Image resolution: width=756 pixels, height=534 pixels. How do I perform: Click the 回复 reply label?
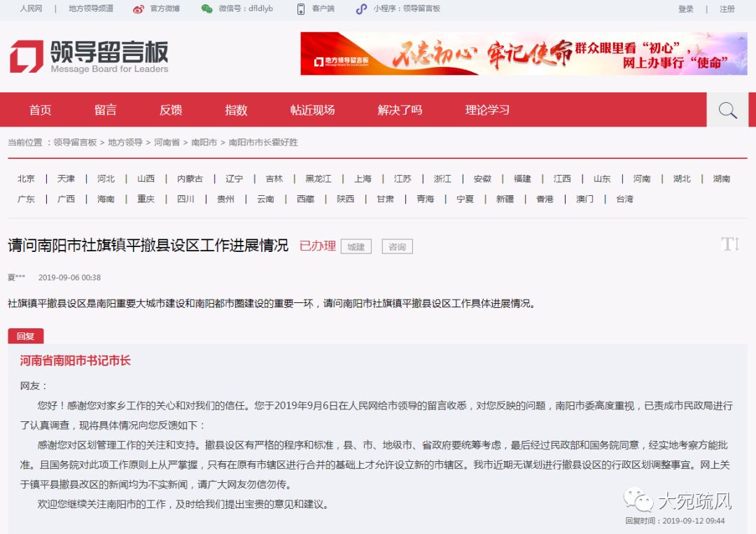coord(26,336)
